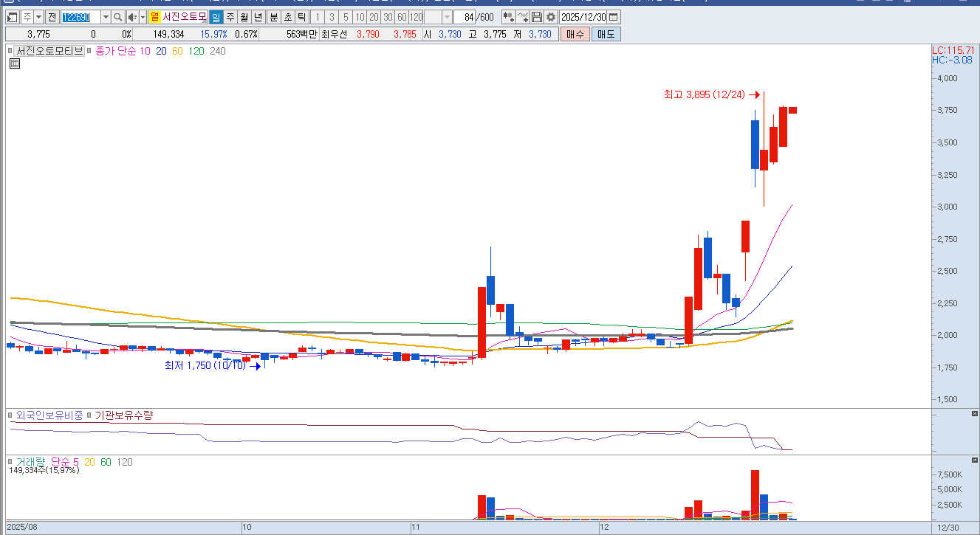Click the line drawing tool icon
The image size is (980, 535).
click(523, 17)
